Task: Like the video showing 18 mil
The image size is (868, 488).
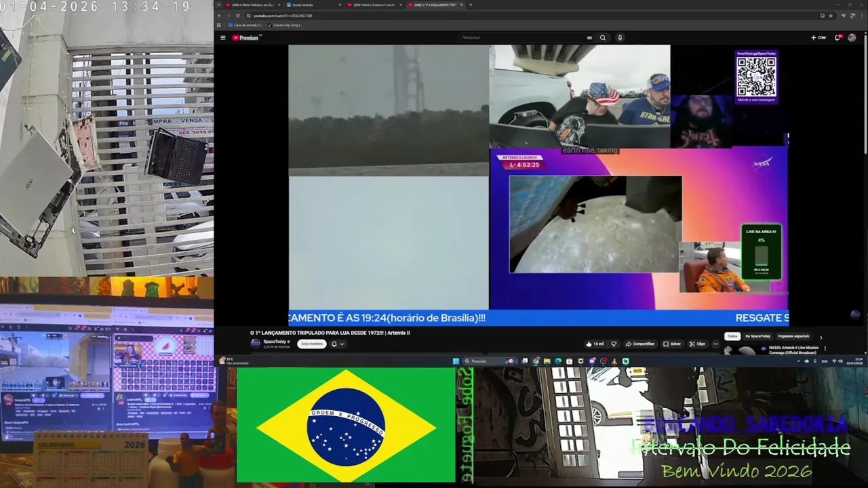Action: pyautogui.click(x=595, y=344)
